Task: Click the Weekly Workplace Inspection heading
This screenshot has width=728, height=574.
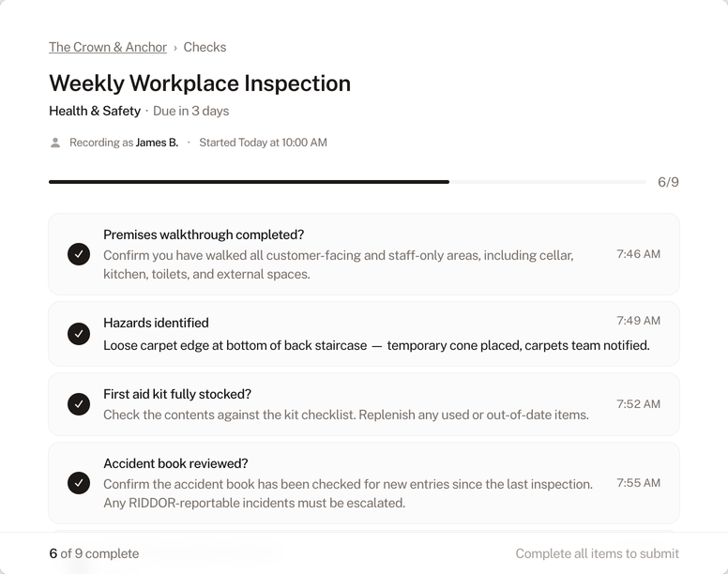Action: [x=200, y=83]
